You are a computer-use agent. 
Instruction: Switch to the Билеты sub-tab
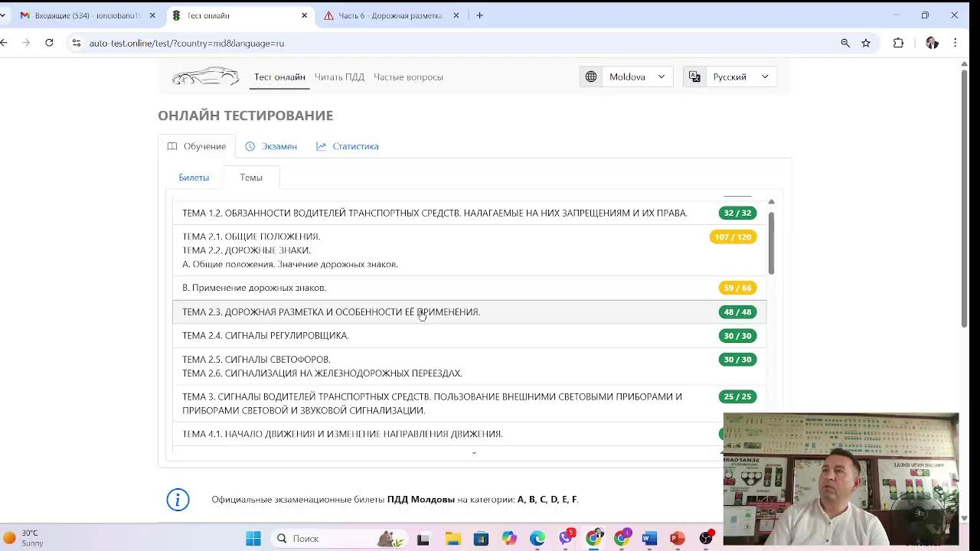coord(194,178)
